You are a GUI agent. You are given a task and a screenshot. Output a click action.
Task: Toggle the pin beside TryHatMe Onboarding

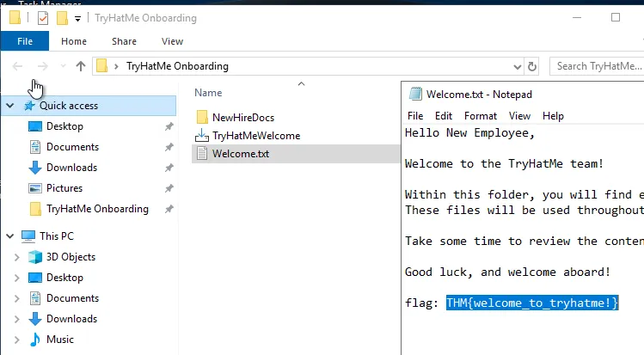pyautogui.click(x=169, y=209)
